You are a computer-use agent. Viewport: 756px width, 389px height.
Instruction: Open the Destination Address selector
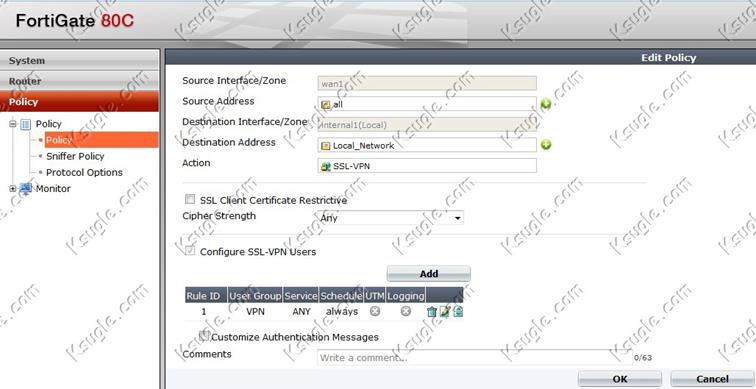(427, 145)
